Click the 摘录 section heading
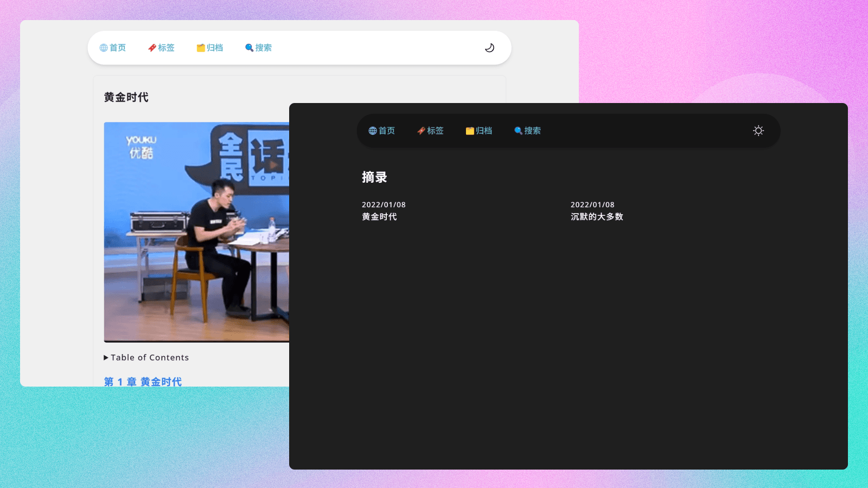 coord(374,177)
